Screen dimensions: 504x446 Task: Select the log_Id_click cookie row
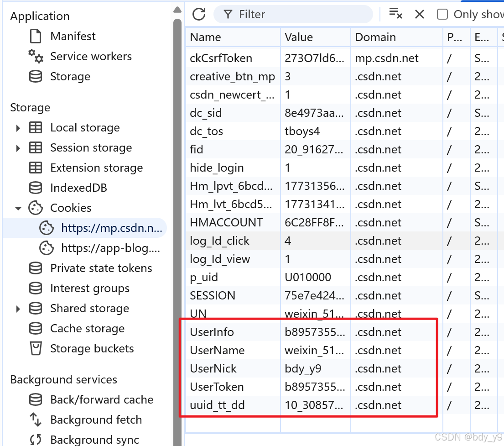coord(344,241)
